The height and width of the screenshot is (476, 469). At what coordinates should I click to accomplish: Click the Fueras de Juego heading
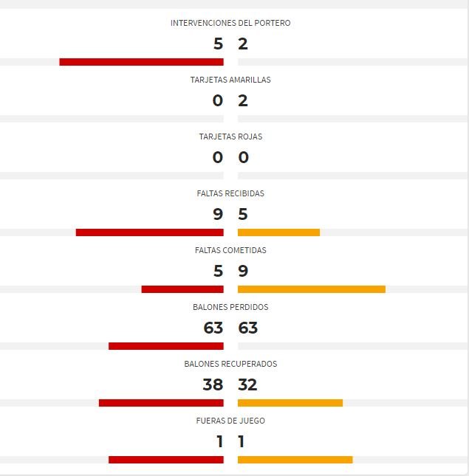pos(230,421)
